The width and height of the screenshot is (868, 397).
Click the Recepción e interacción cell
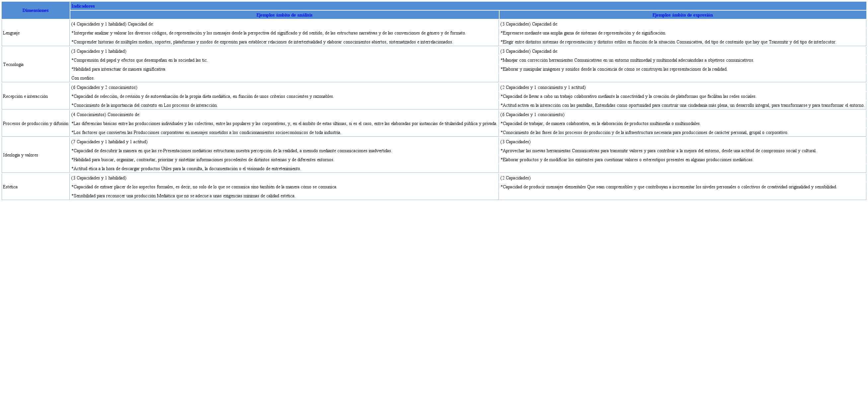click(25, 96)
